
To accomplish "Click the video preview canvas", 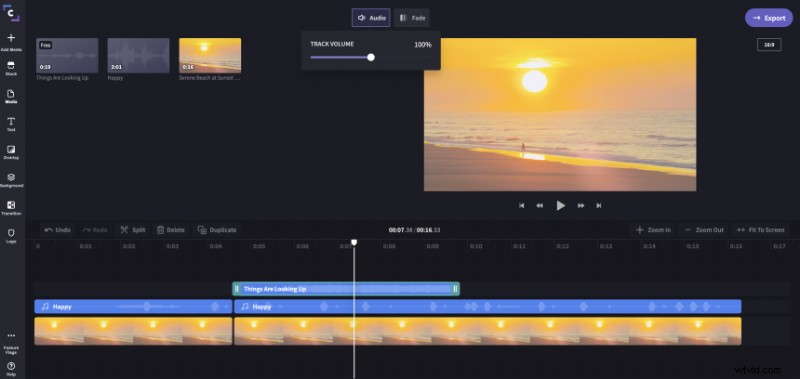I will tap(560, 115).
